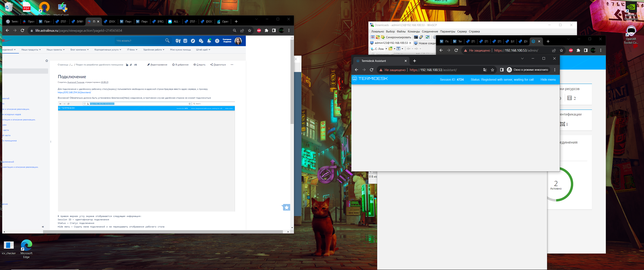The width and height of the screenshot is (644, 270).
Task: Open the attachments paperclip icon
Action: click(x=131, y=65)
